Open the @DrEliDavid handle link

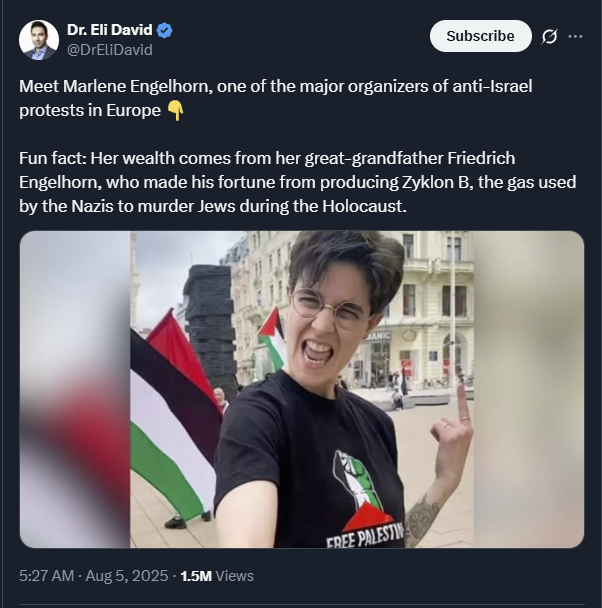[x=110, y=50]
